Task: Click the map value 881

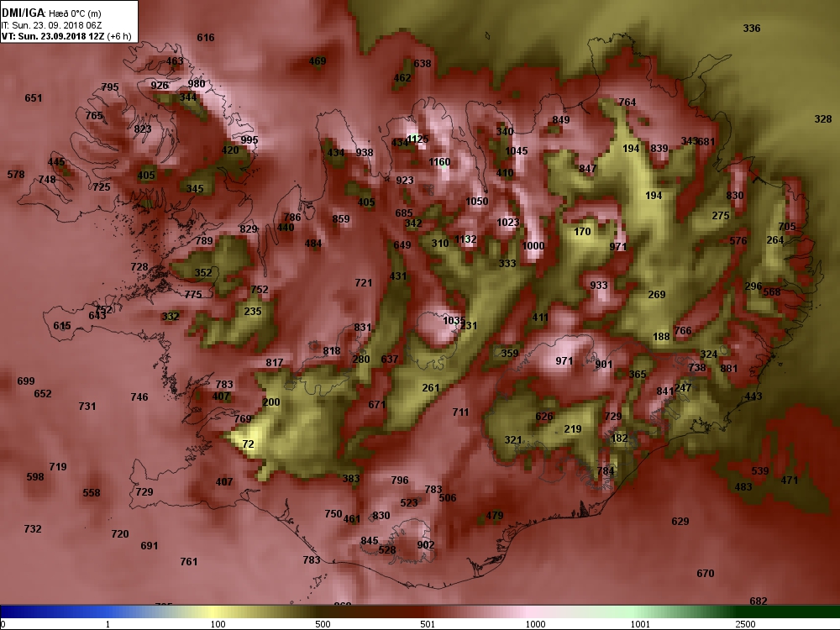Action: pyautogui.click(x=728, y=369)
